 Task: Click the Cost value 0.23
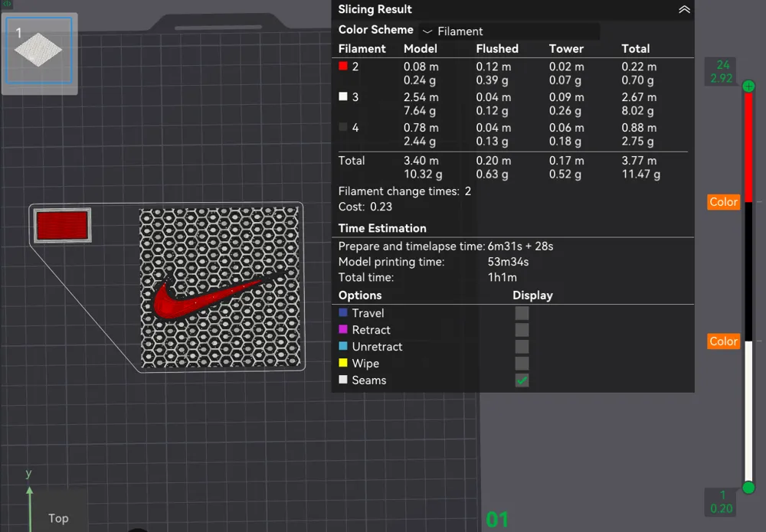click(x=381, y=207)
